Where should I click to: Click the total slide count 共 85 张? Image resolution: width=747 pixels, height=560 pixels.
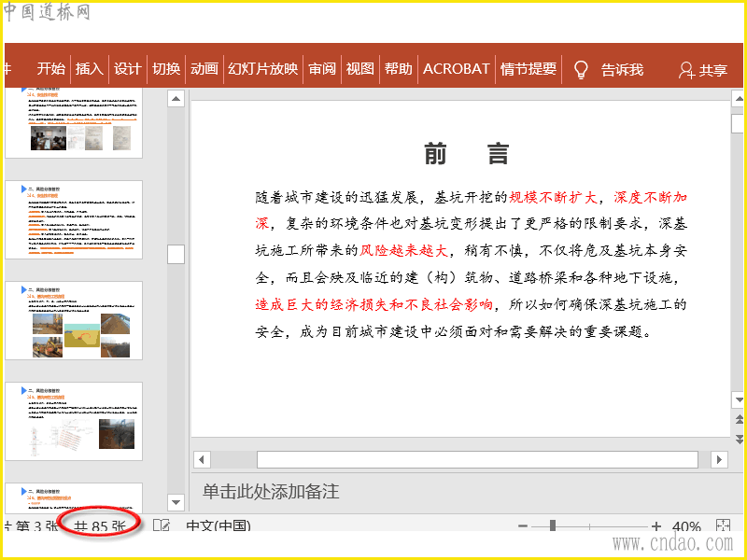(100, 525)
